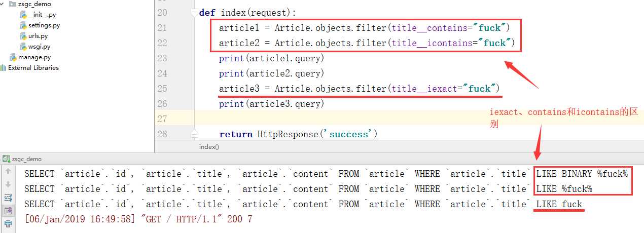
Task: Collapse the zsgc_demo folder tree
Action: [x=4, y=4]
